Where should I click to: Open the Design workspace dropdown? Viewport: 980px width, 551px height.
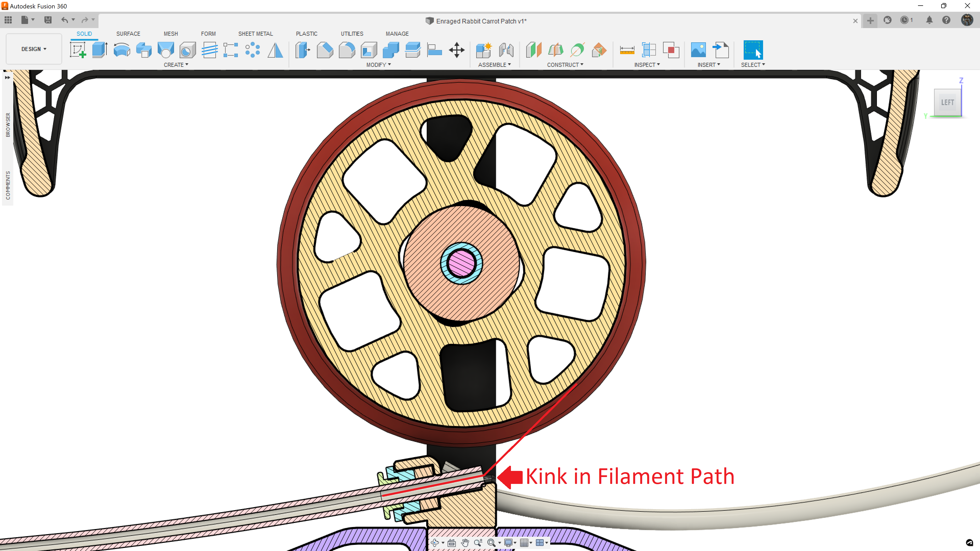click(x=34, y=49)
